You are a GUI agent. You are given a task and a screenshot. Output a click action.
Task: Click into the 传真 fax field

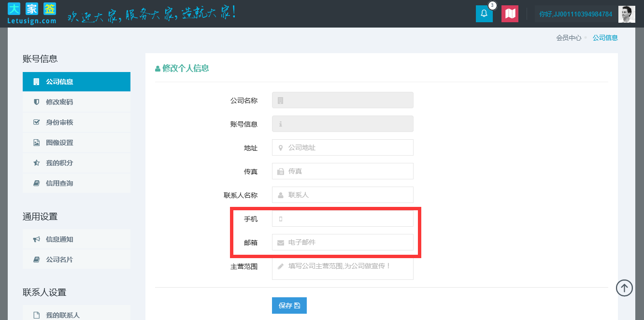coord(348,171)
